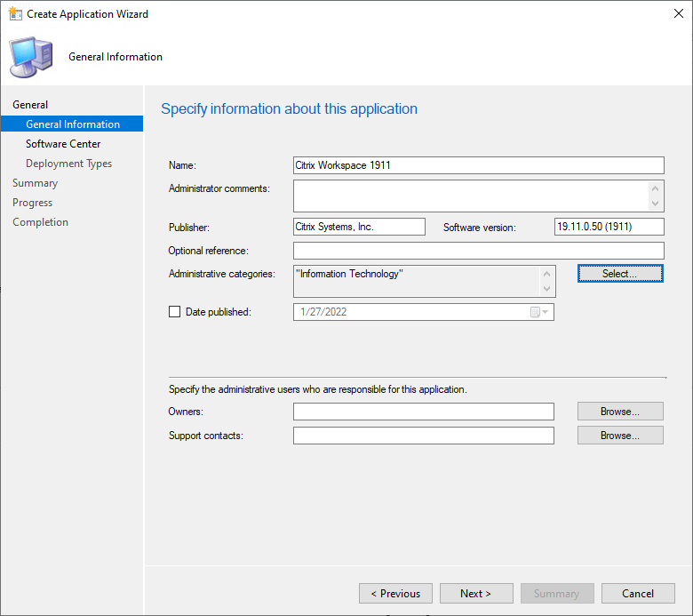The image size is (693, 616).
Task: Click the Name field with Citrix Workspace 1911
Action: [479, 165]
